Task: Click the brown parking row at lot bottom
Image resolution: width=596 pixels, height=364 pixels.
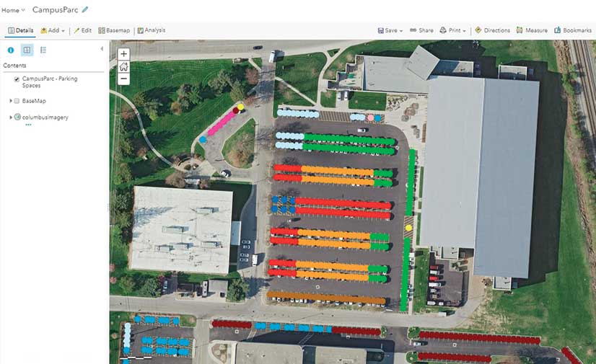Action: pyautogui.click(x=327, y=298)
